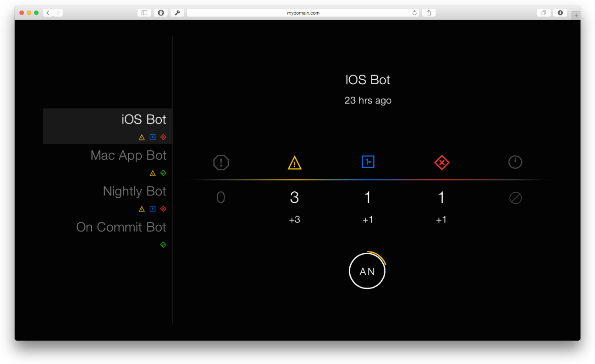Click the large blue analyzer issues icon

[368, 162]
